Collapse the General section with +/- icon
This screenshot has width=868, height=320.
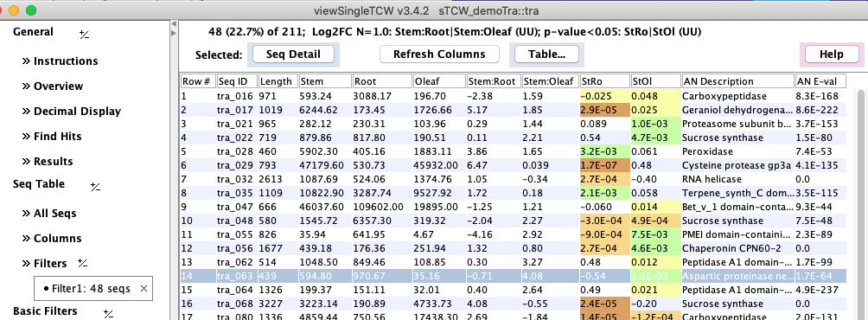[x=84, y=35]
